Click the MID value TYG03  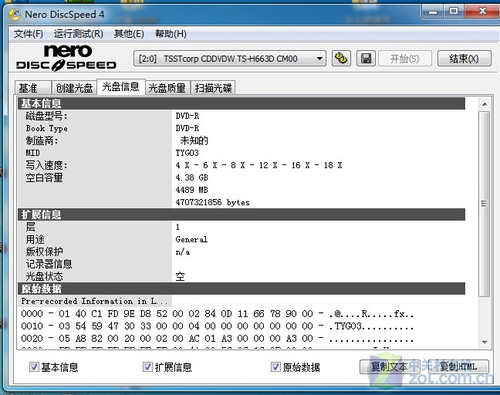187,153
